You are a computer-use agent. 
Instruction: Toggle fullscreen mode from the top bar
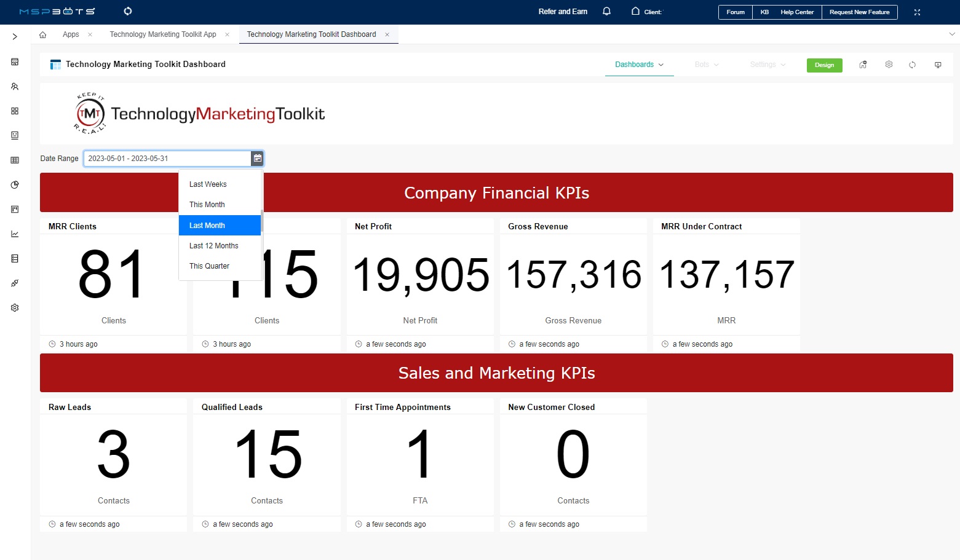coord(917,12)
